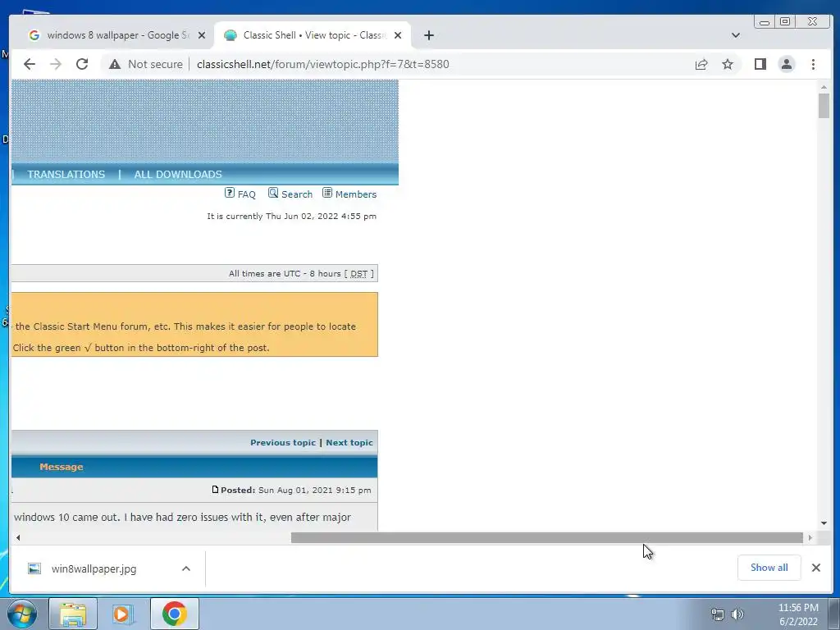The height and width of the screenshot is (630, 840).
Task: Open the network tray icon
Action: coord(718,614)
